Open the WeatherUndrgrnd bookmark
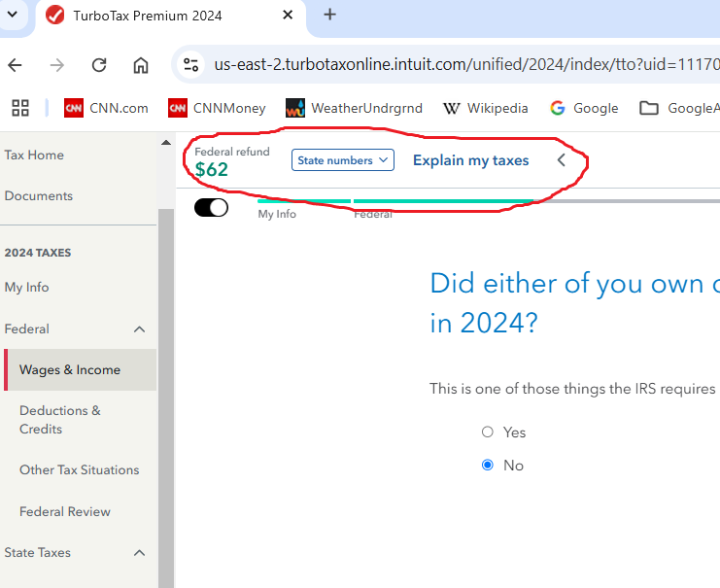The width and height of the screenshot is (720, 588). tap(354, 108)
